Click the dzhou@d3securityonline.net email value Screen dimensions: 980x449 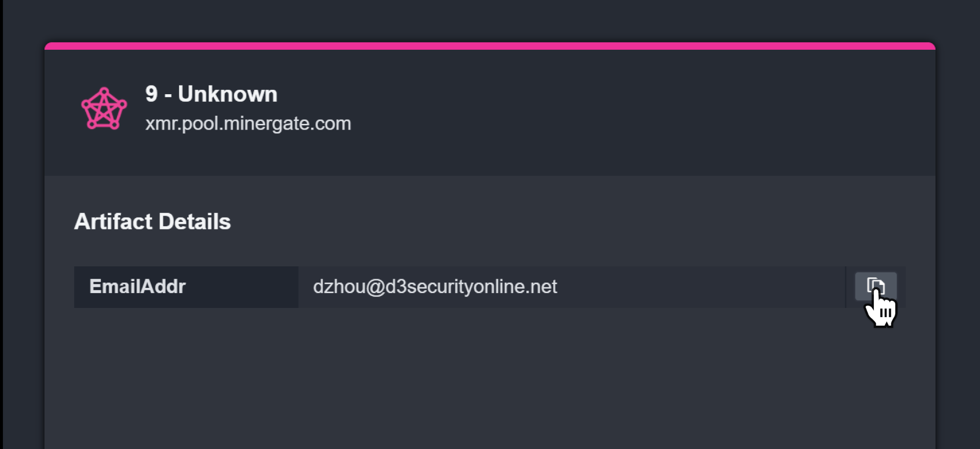click(x=434, y=286)
